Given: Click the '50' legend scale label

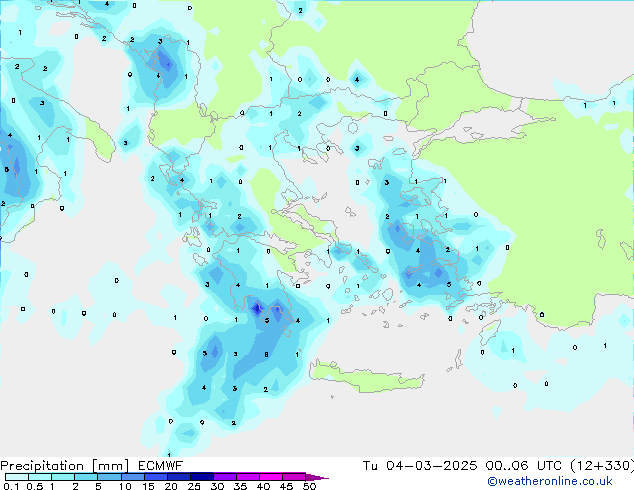Looking at the screenshot, I should tap(309, 486).
